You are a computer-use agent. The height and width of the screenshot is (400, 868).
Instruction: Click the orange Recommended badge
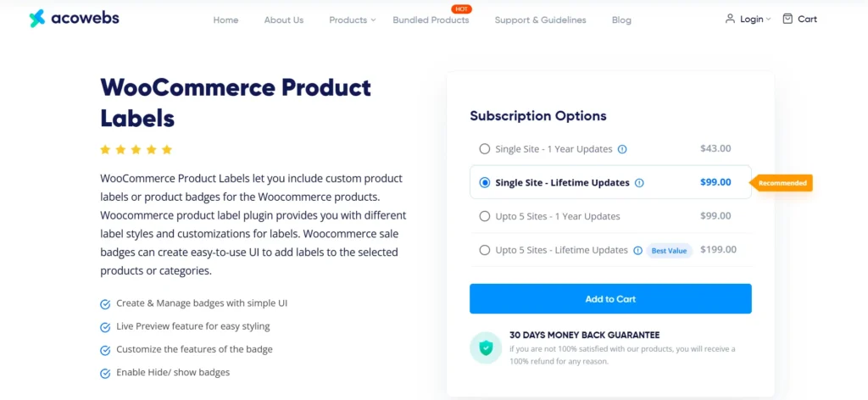pos(782,182)
